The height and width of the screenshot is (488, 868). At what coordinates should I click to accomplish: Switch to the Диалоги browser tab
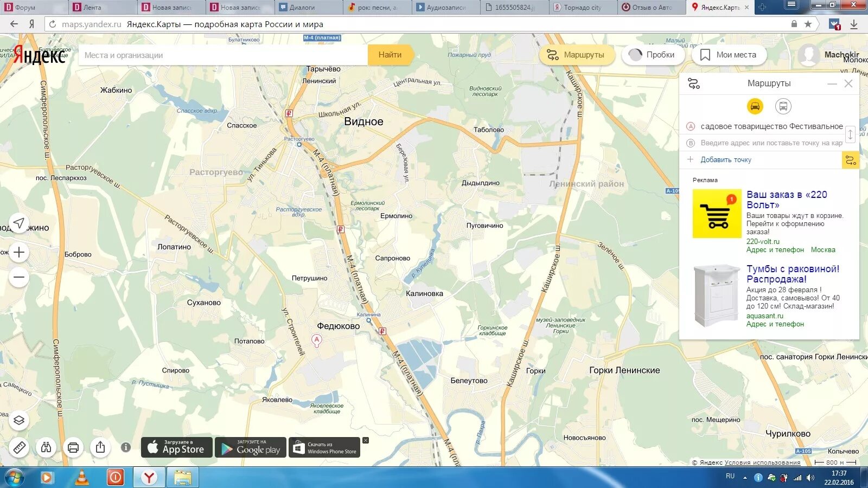(x=309, y=8)
